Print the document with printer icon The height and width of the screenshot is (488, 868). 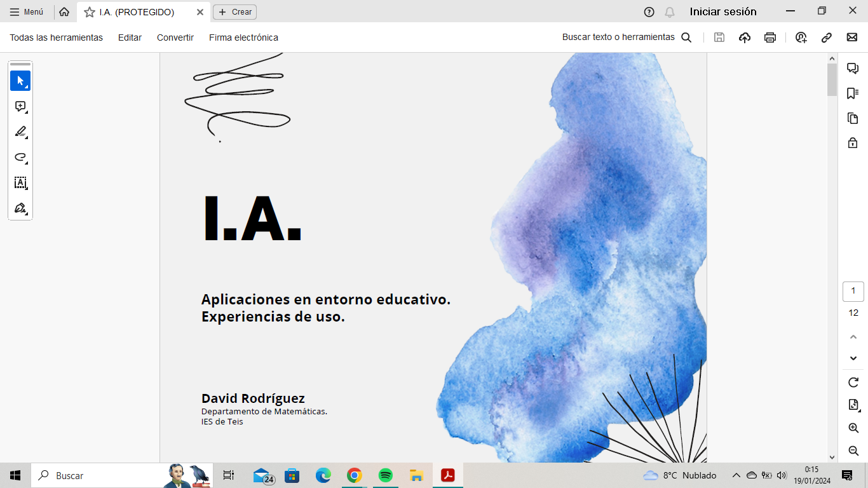click(x=770, y=37)
